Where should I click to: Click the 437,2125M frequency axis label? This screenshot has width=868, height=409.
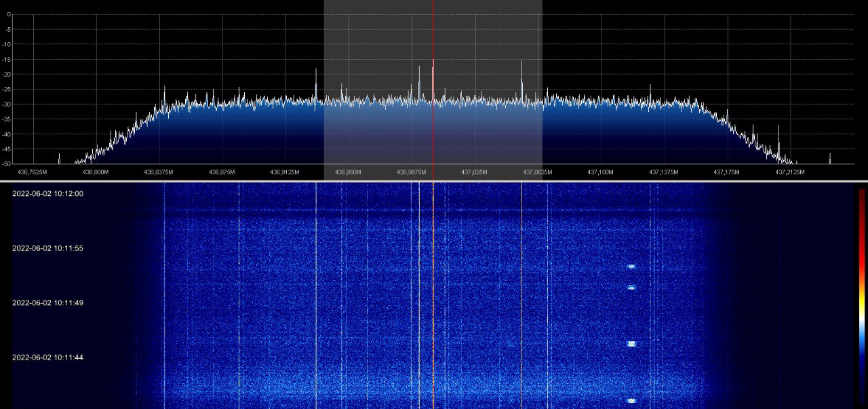790,172
